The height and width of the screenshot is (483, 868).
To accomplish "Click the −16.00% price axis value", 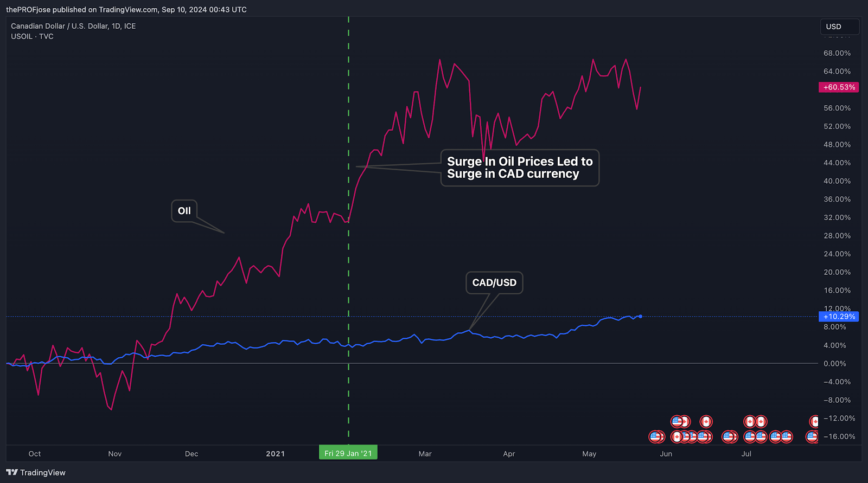I will (839, 436).
